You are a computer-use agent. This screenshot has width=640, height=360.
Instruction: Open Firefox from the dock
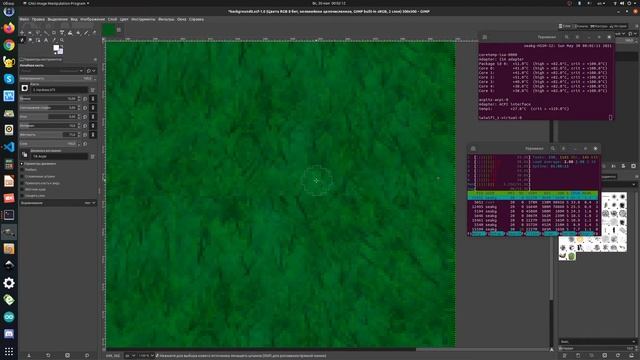click(x=9, y=28)
